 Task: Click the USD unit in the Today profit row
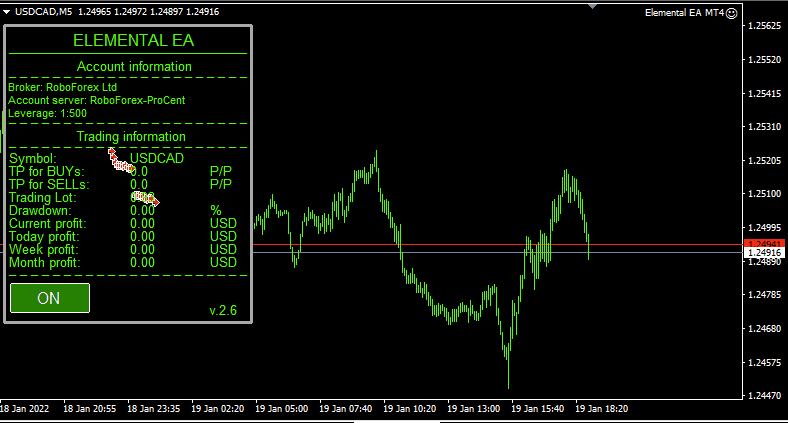pyautogui.click(x=223, y=237)
